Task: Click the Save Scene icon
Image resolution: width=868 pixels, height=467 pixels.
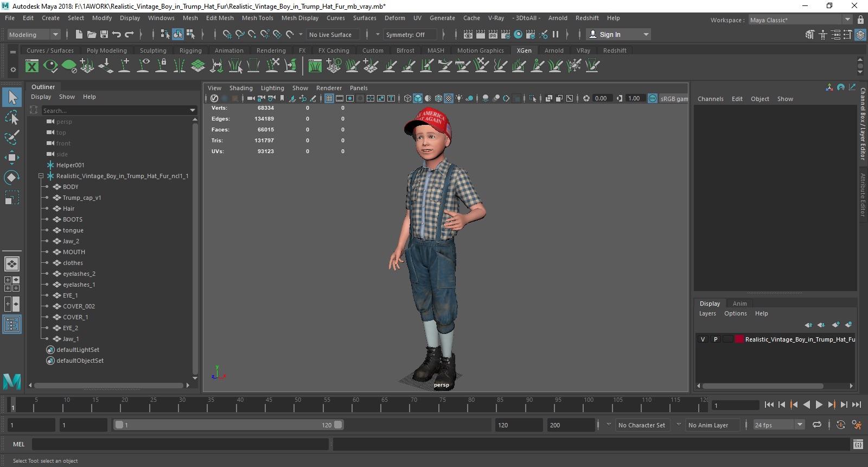Action: coord(104,34)
